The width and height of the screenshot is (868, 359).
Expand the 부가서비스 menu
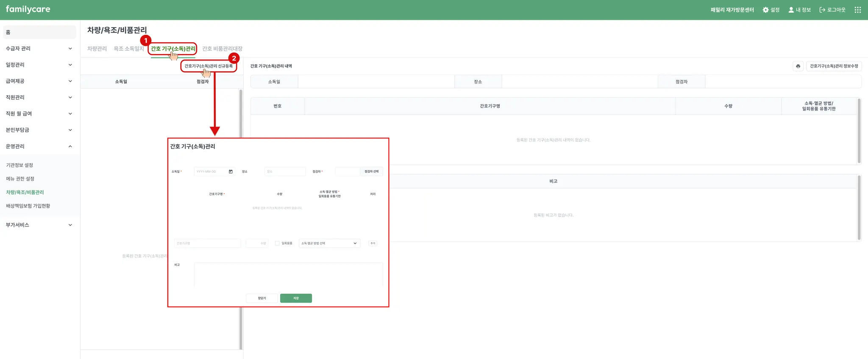[39, 225]
